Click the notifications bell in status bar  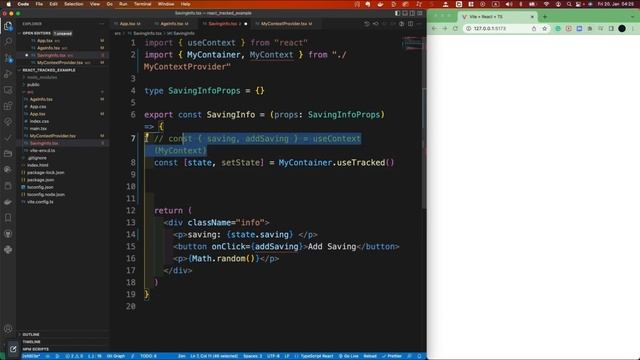pyautogui.click(x=419, y=356)
